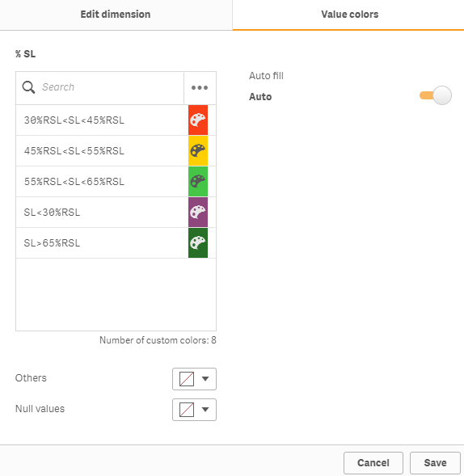The height and width of the screenshot is (476, 464).
Task: Open purple palette icon for SL<30%RSL
Action: pos(198,213)
